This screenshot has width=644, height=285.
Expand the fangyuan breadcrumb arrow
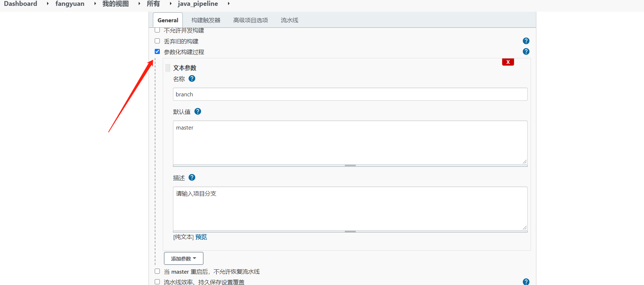click(x=95, y=4)
